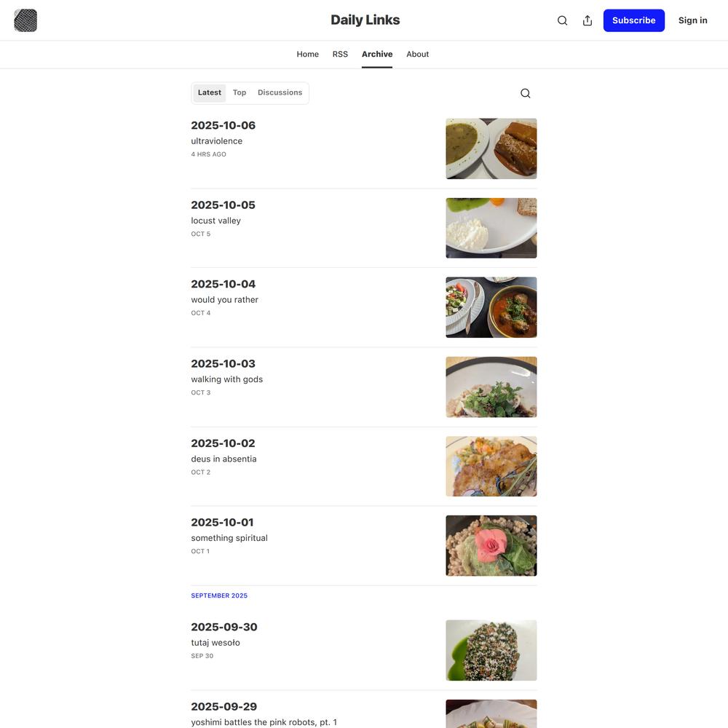Switch post sorting to Top
Viewport: 728px width, 728px height.
(x=240, y=92)
